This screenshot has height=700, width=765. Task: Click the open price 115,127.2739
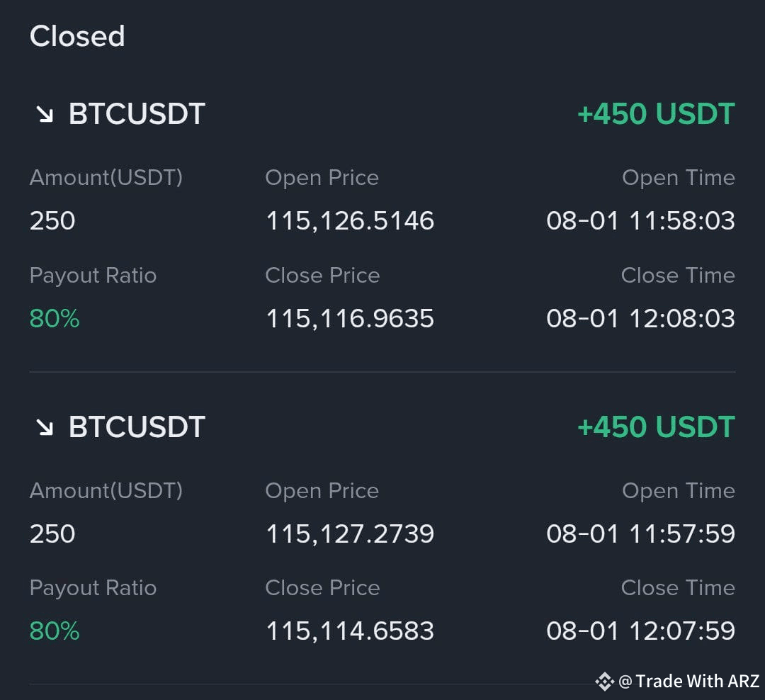(x=350, y=534)
